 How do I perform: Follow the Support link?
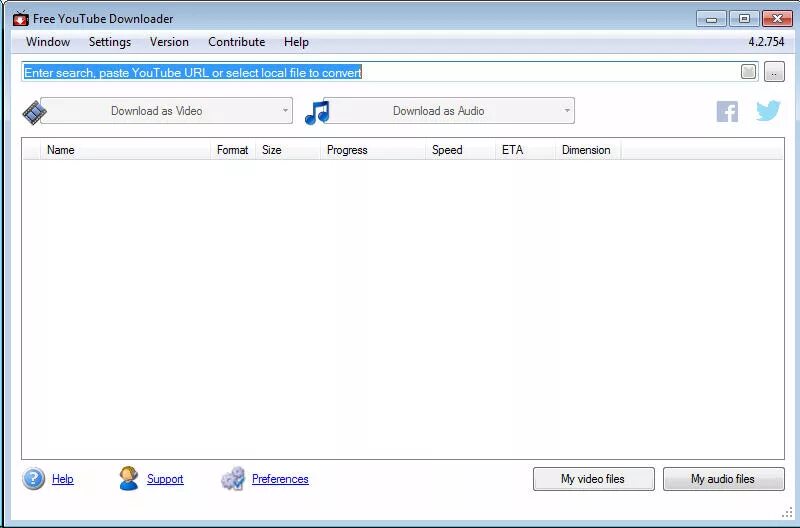165,479
